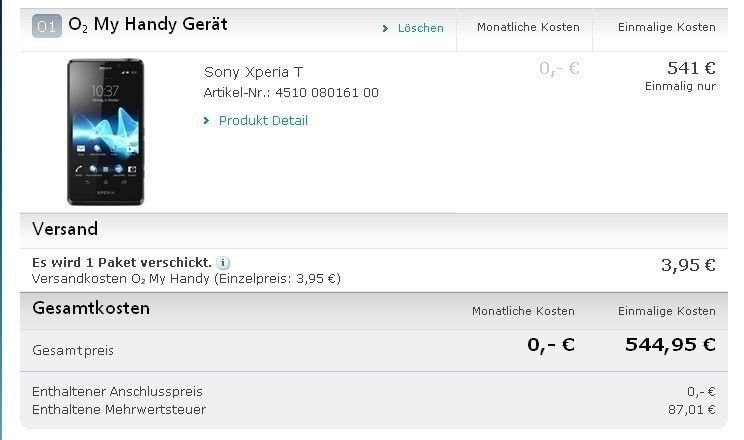Click the Versand section heading
The image size is (744, 440).
pyautogui.click(x=65, y=229)
